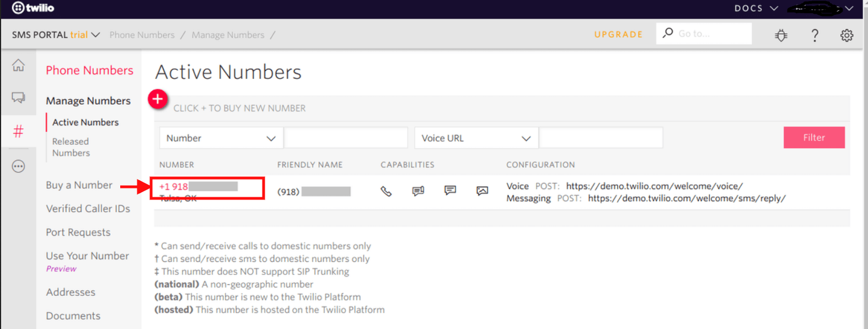Click the Filter button
Screen dimensions: 868x329
(814, 138)
